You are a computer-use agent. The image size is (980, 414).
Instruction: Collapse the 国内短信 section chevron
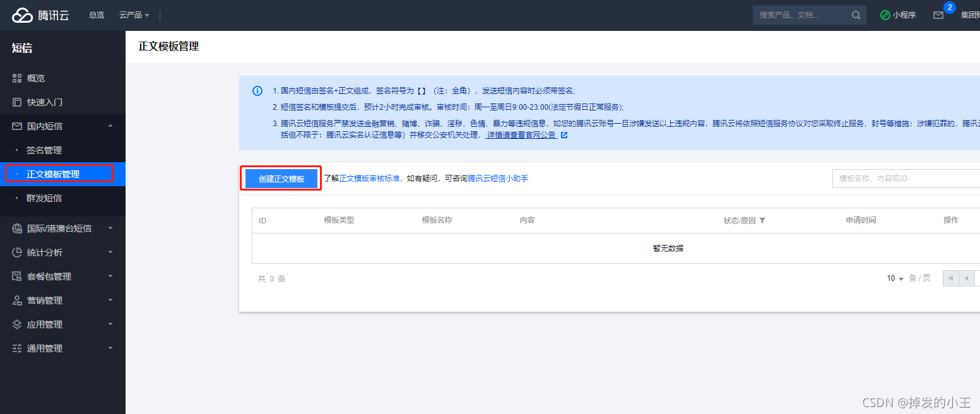(110, 126)
